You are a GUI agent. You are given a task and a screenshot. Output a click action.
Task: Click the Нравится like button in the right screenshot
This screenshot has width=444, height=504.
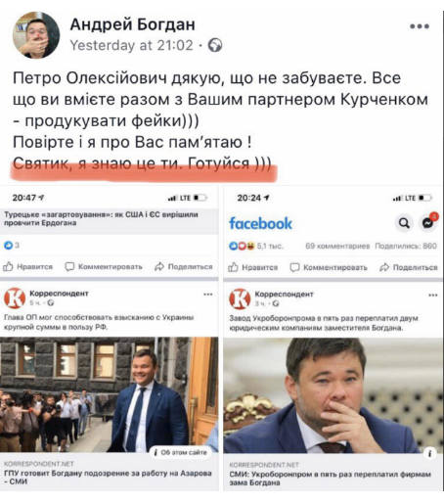click(253, 267)
